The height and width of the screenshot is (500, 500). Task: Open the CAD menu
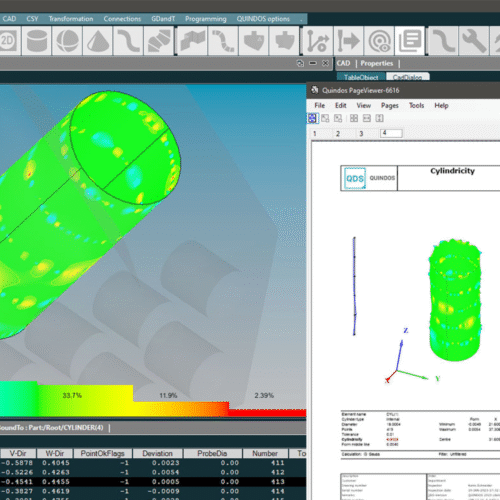click(x=9, y=19)
